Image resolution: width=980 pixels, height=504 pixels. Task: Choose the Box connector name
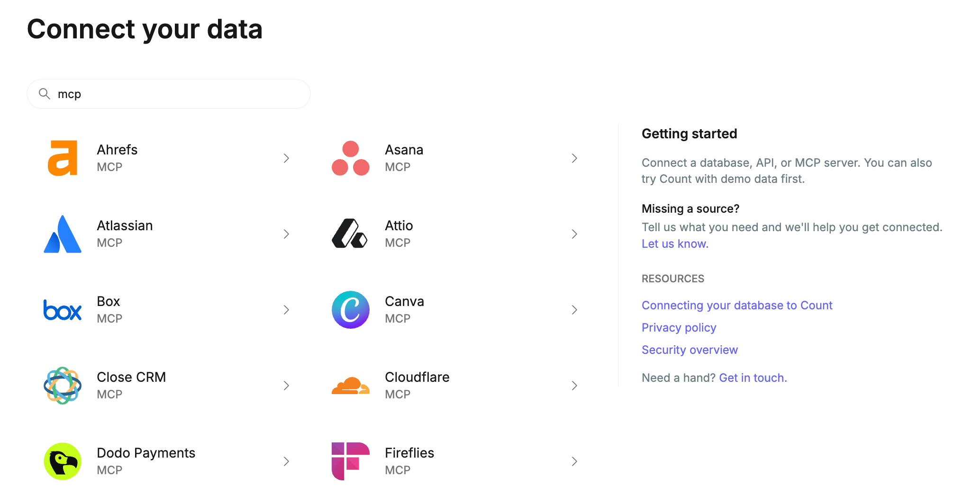pyautogui.click(x=108, y=301)
